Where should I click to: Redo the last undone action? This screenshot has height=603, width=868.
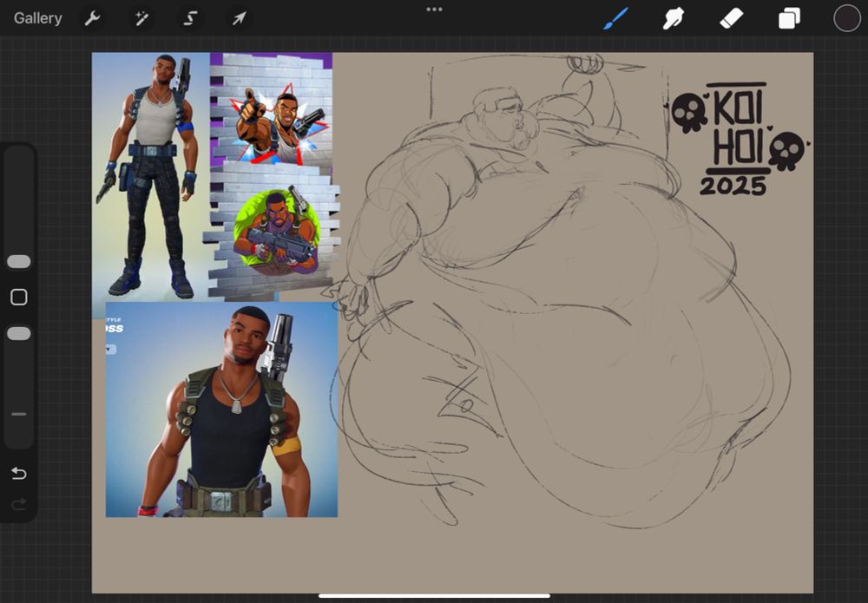pos(19,504)
